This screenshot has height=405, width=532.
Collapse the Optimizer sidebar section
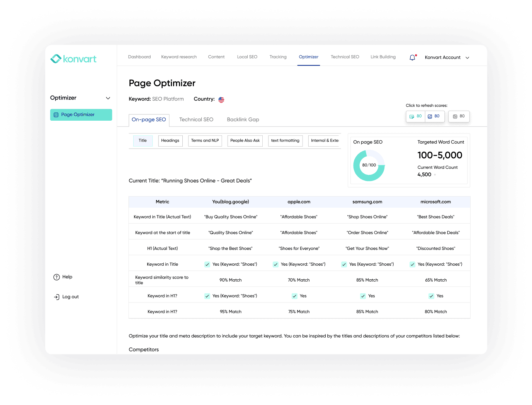[108, 98]
